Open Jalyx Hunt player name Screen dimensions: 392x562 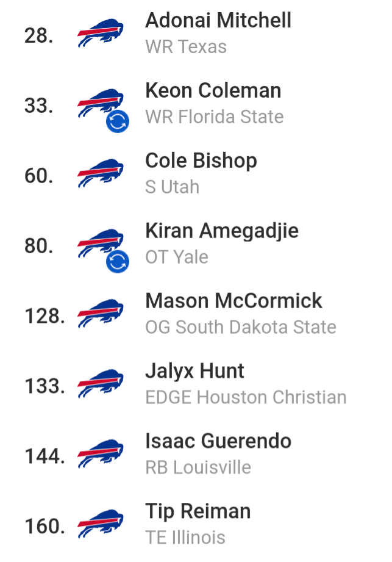[x=194, y=371]
